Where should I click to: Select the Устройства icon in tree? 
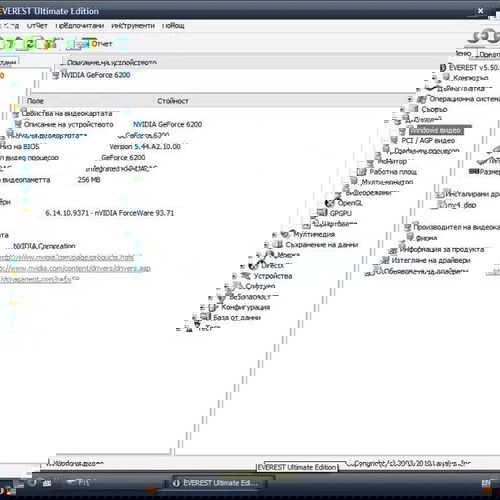click(246, 276)
